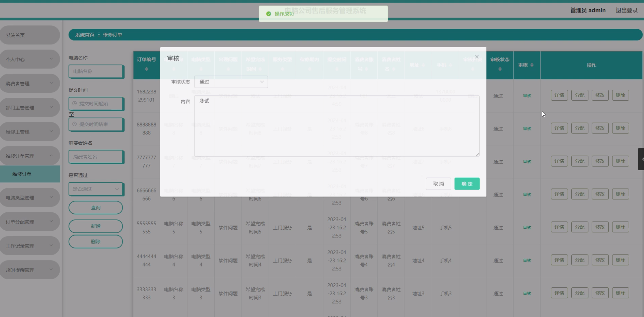Open the 审核状态 dropdown showing 通过
The width and height of the screenshot is (644, 317).
tap(231, 82)
